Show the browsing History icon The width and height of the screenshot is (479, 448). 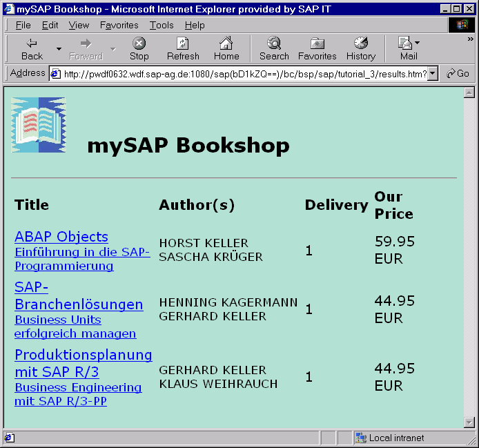360,43
